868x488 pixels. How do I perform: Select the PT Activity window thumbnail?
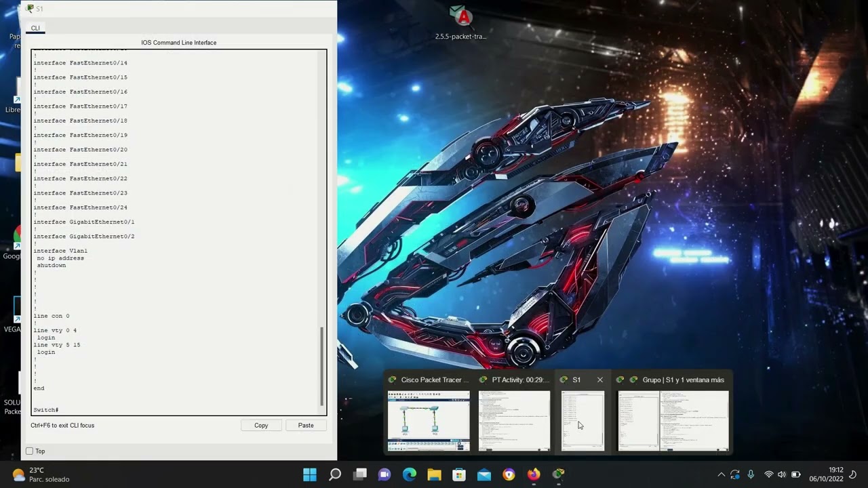[x=515, y=420]
